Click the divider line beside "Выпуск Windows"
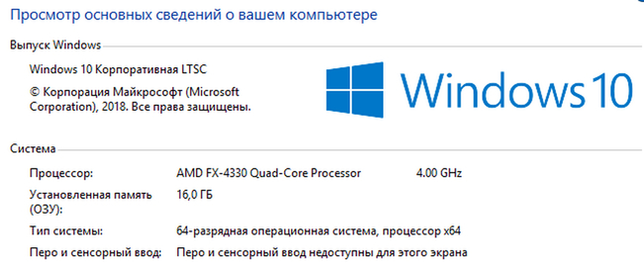Image resolution: width=644 pixels, height=270 pixels. [370, 46]
